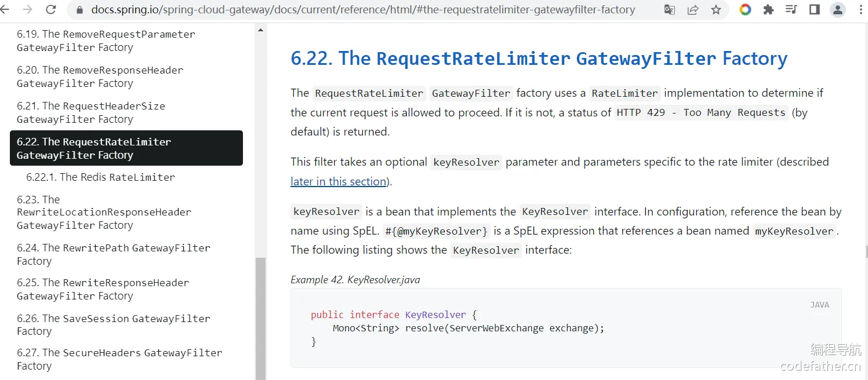
Task: Click the 6.22 RequestRateLimiter page heading
Action: [539, 59]
